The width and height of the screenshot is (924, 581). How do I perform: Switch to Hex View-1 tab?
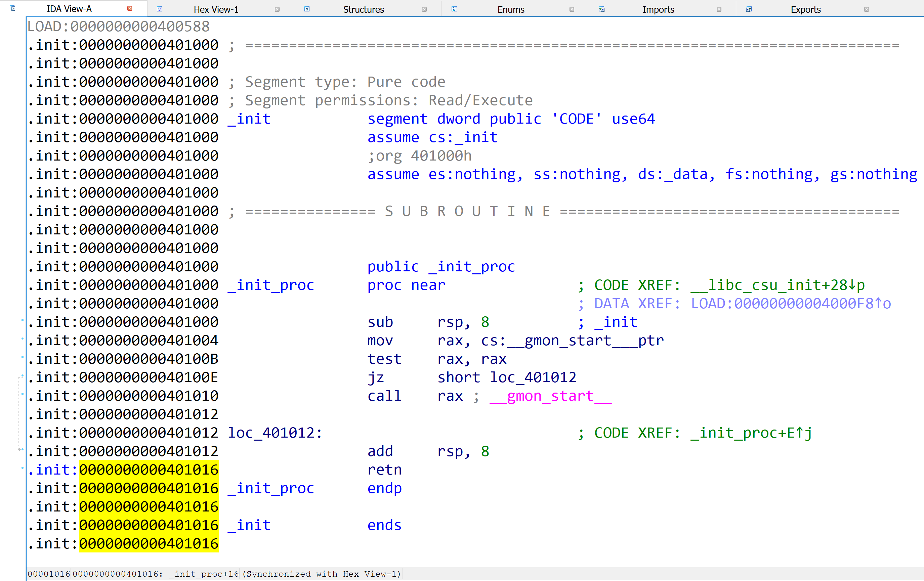coord(216,9)
